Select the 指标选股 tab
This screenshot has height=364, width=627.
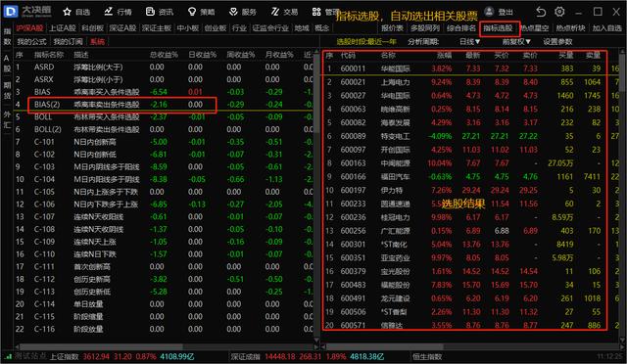[x=498, y=28]
